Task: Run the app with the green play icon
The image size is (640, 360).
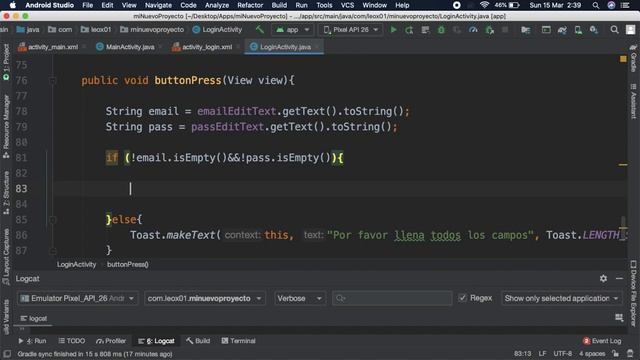Action: [x=393, y=30]
